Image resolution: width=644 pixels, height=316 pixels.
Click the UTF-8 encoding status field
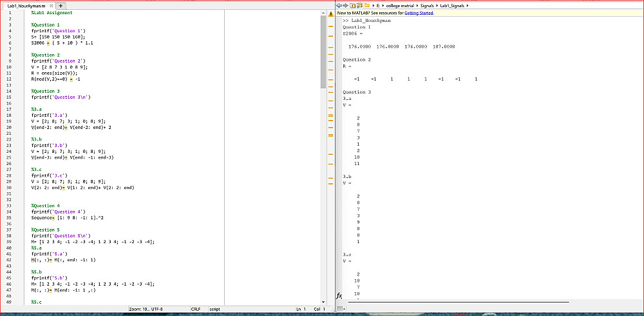158,309
